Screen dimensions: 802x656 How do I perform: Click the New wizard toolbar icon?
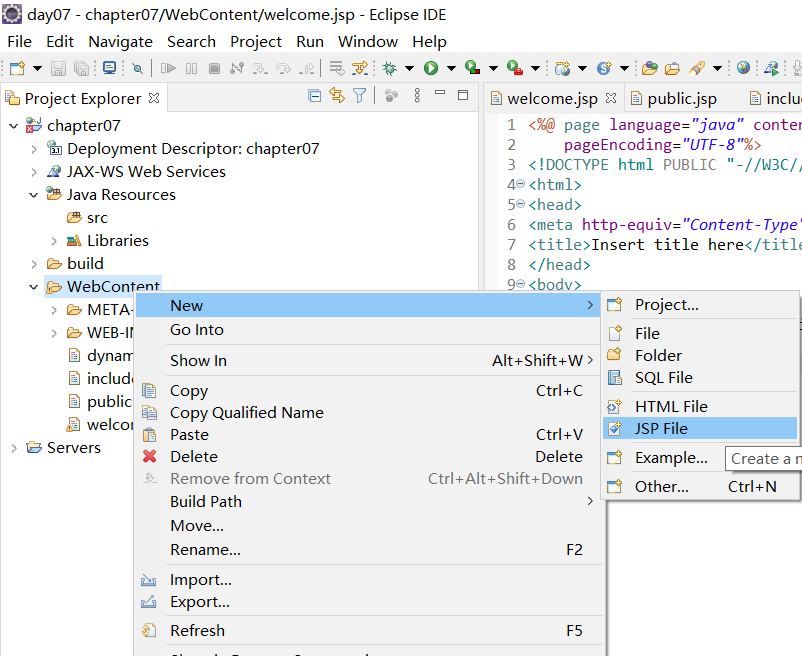coord(17,68)
